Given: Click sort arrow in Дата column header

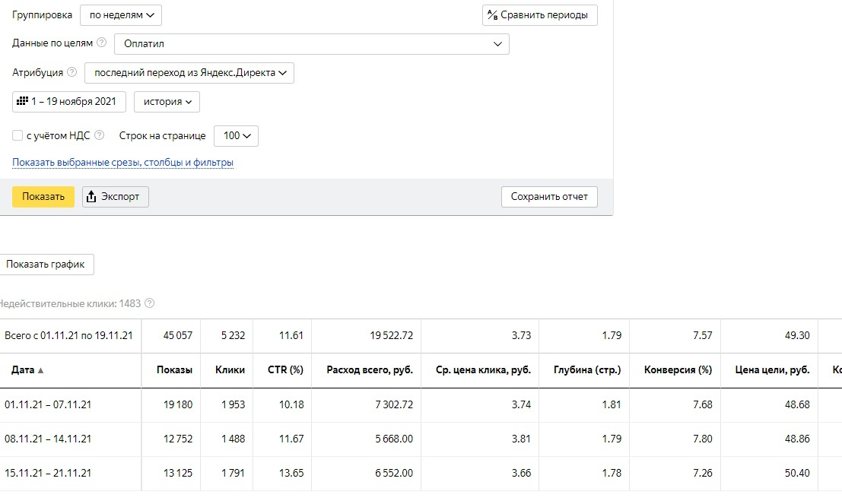Looking at the screenshot, I should pos(41,371).
